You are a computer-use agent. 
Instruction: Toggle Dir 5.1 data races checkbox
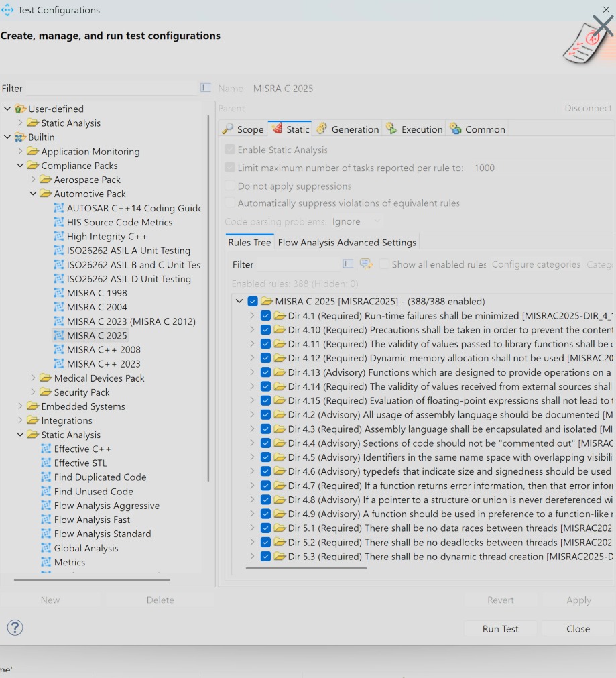tap(266, 528)
